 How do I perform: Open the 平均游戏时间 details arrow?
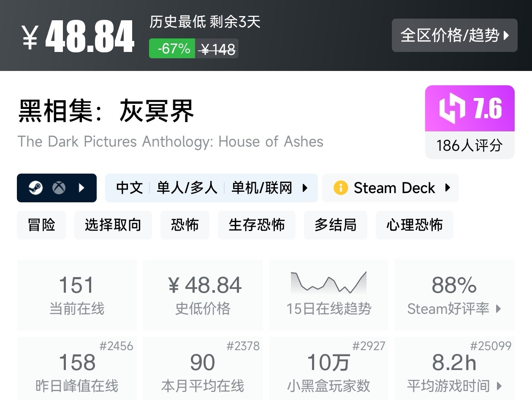[499, 386]
